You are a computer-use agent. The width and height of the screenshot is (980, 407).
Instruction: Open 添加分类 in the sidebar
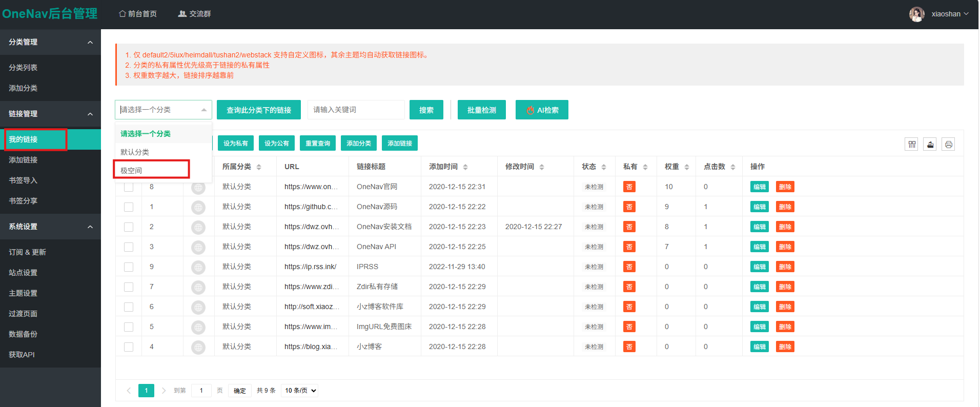coord(50,88)
